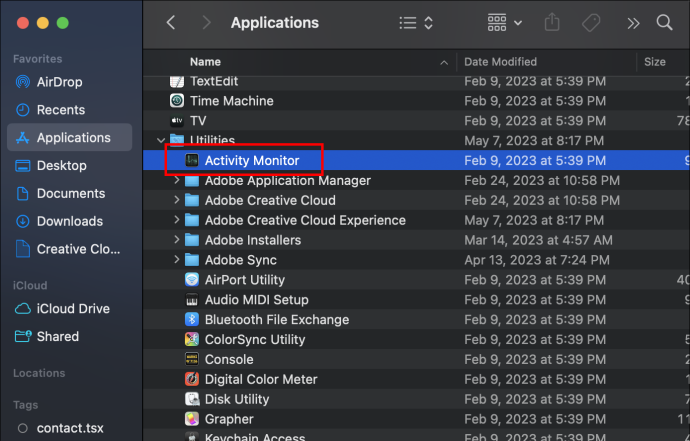The image size is (690, 441).
Task: Expand Adobe Creative Cloud Experience folder
Action: [176, 220]
